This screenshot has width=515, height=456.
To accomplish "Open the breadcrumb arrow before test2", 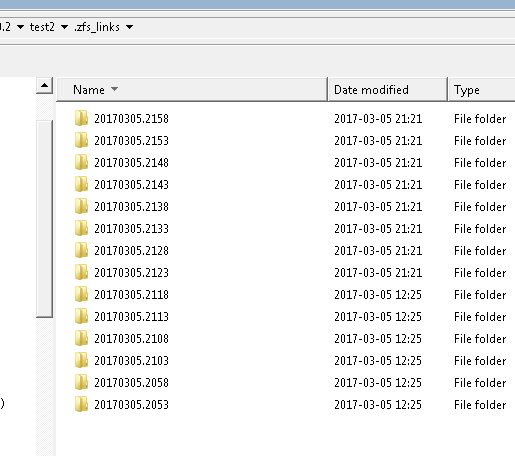I will click(20, 27).
